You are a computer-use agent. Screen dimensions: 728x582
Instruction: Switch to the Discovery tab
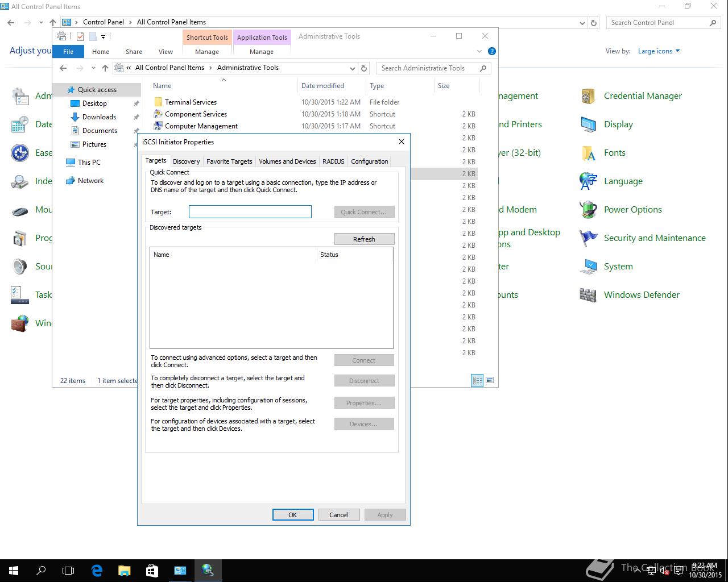pos(186,161)
